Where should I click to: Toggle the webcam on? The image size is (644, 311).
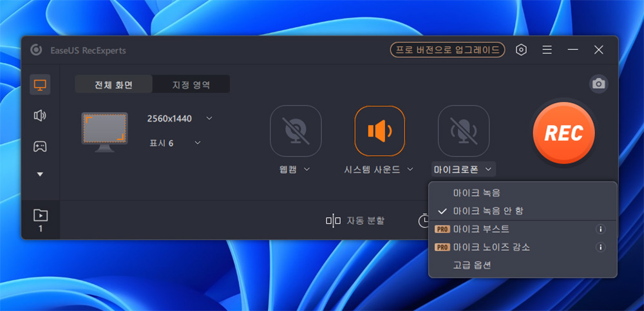(296, 131)
